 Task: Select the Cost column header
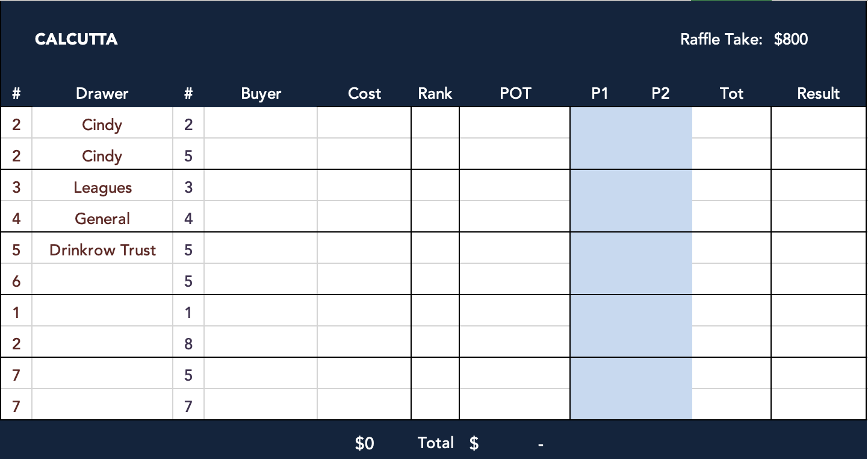tap(364, 93)
